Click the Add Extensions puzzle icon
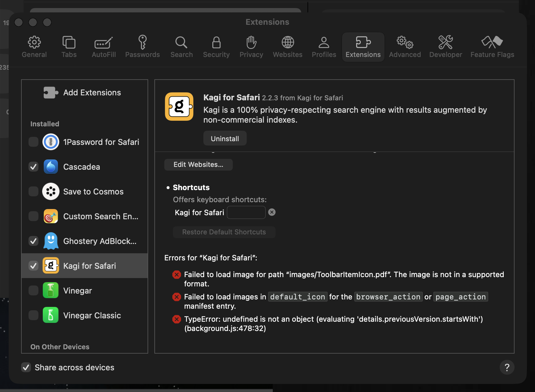535x392 pixels. pyautogui.click(x=51, y=93)
